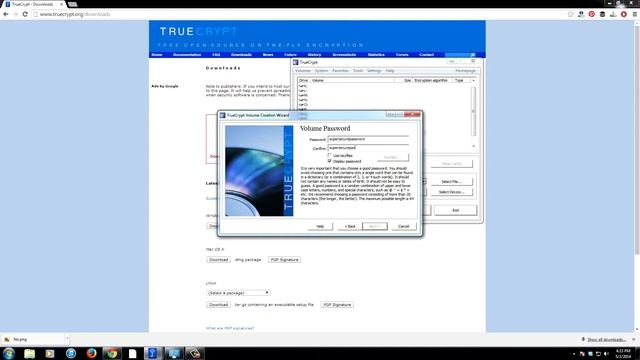Reload the page with the refresh icon
This screenshot has width=640, height=360.
point(25,14)
